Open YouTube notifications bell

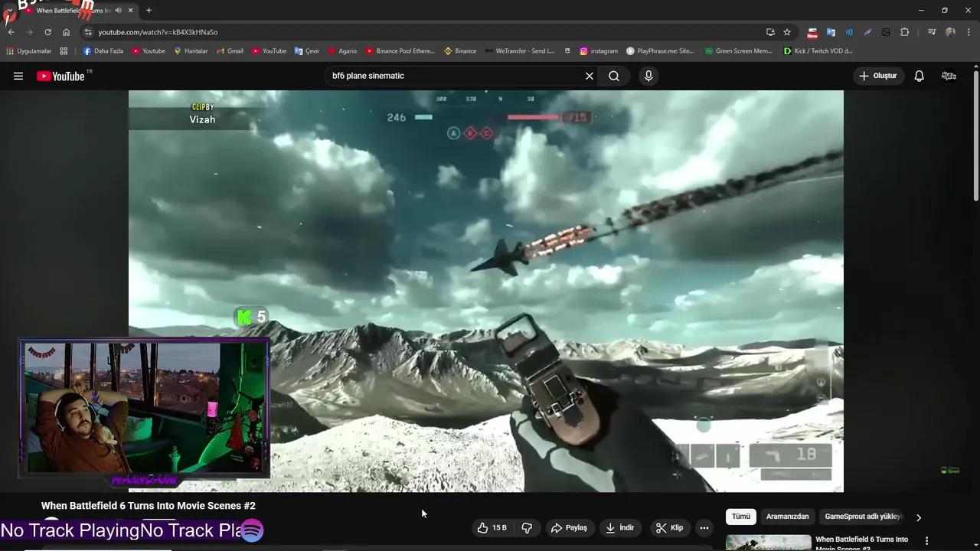[x=920, y=76]
